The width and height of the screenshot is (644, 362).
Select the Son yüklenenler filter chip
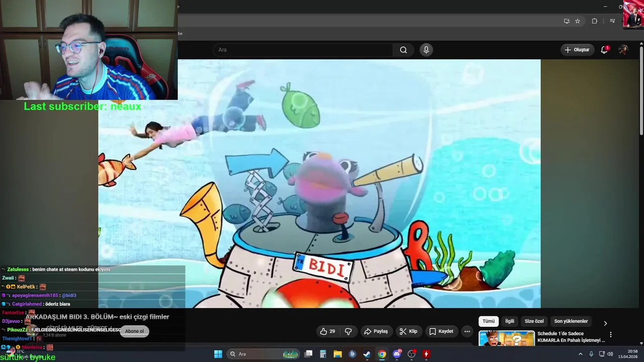[571, 321]
